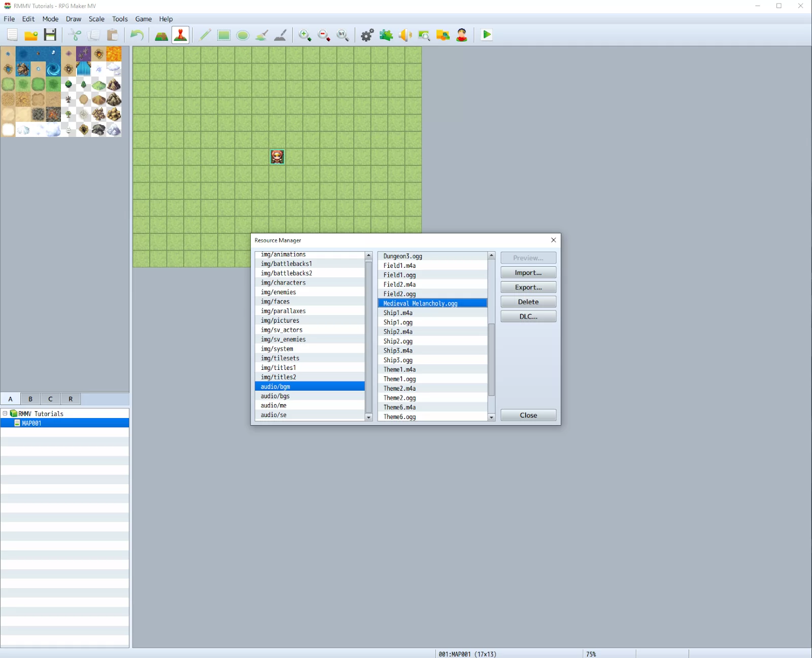Select audio/me folder
812x658 pixels.
point(310,405)
